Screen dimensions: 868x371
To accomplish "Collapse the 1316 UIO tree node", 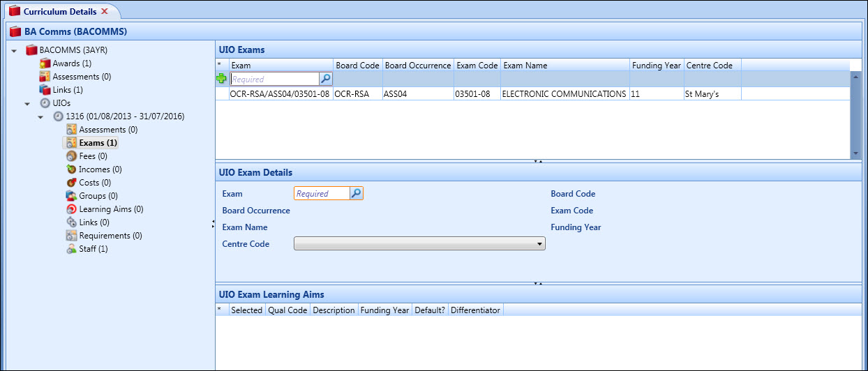I will tap(40, 117).
